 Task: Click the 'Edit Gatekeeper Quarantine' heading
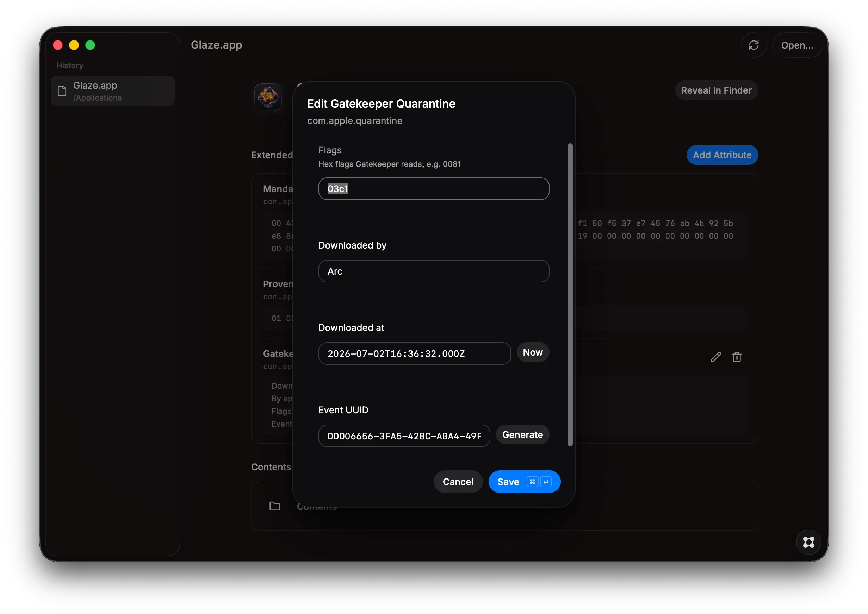click(381, 104)
